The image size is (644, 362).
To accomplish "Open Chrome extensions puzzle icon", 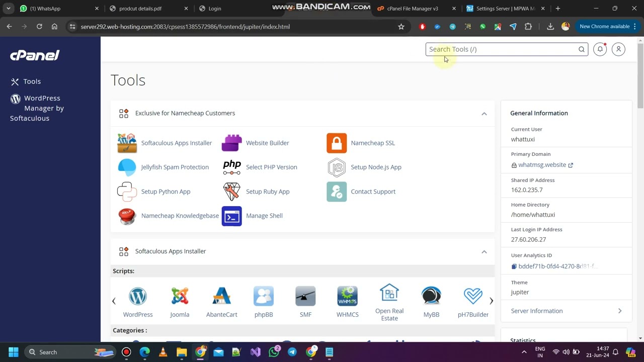I will click(528, 27).
